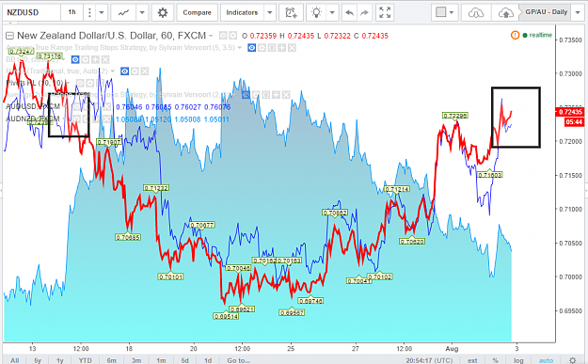Redo action with right arrow
The image size is (588, 364).
[x=364, y=13]
